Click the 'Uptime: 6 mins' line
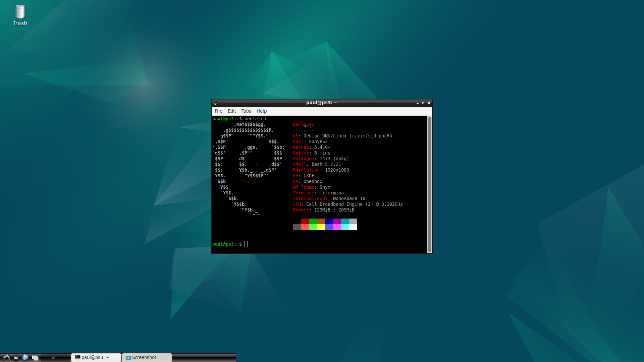 click(x=312, y=153)
